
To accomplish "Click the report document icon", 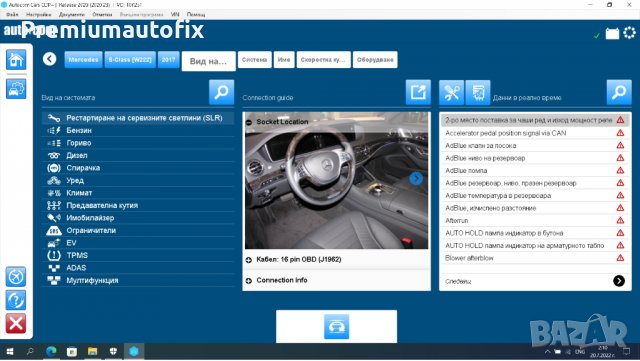I will tap(478, 92).
